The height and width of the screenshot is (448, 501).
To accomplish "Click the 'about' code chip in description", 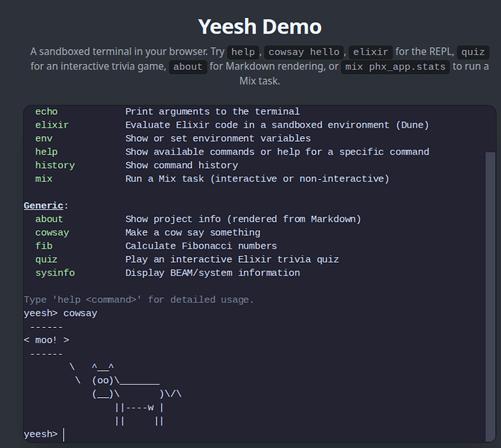I will click(x=188, y=66).
